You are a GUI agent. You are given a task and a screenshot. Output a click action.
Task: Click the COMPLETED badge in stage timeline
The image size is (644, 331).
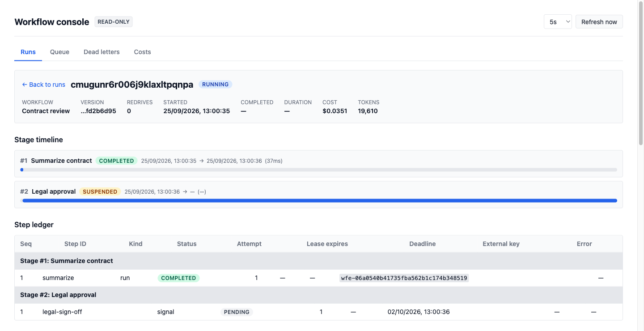coord(116,161)
